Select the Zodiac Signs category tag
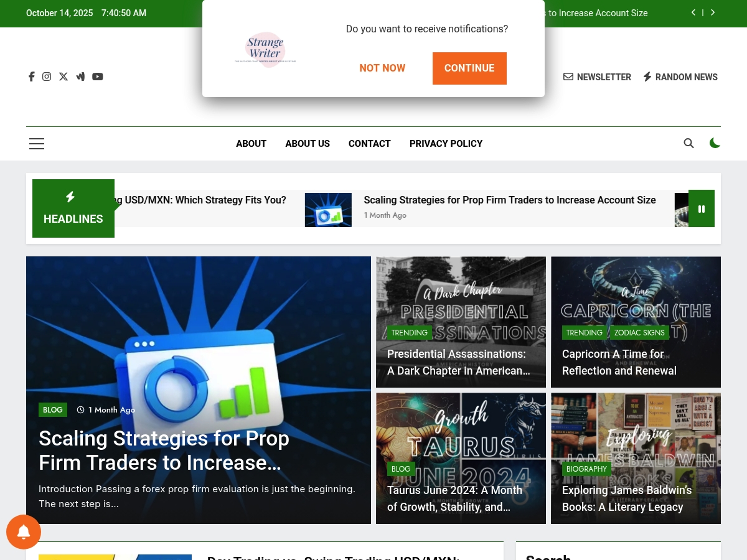Screen dimensions: 747x560 coord(639,333)
